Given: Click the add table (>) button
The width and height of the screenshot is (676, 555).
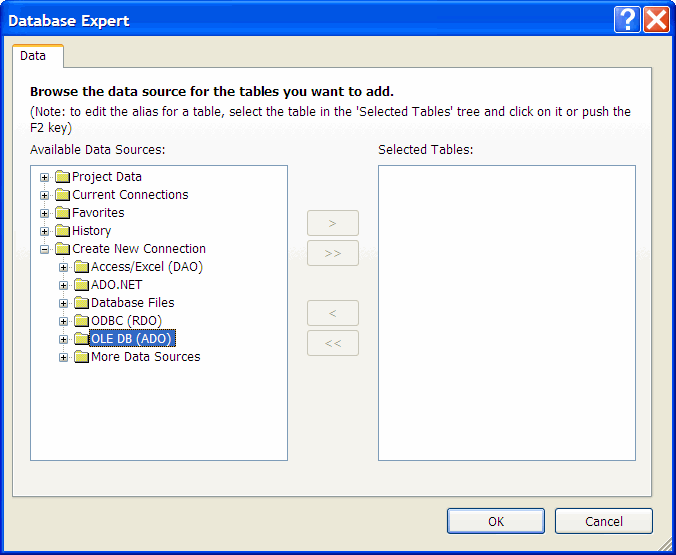Looking at the screenshot, I should coord(333,223).
